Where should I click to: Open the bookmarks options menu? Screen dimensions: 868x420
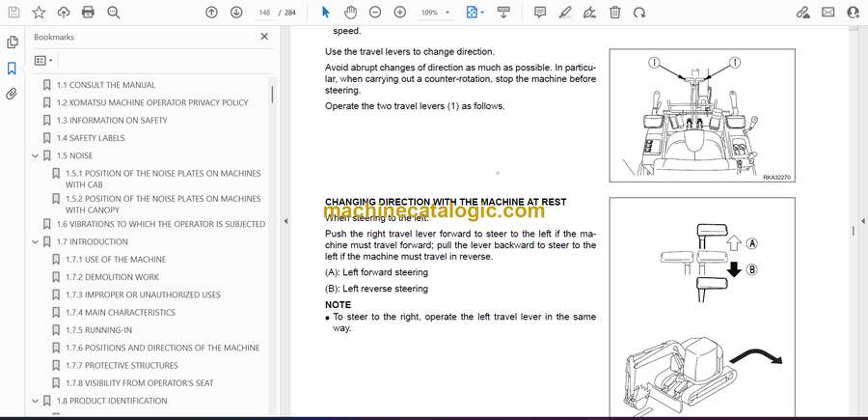coord(43,61)
